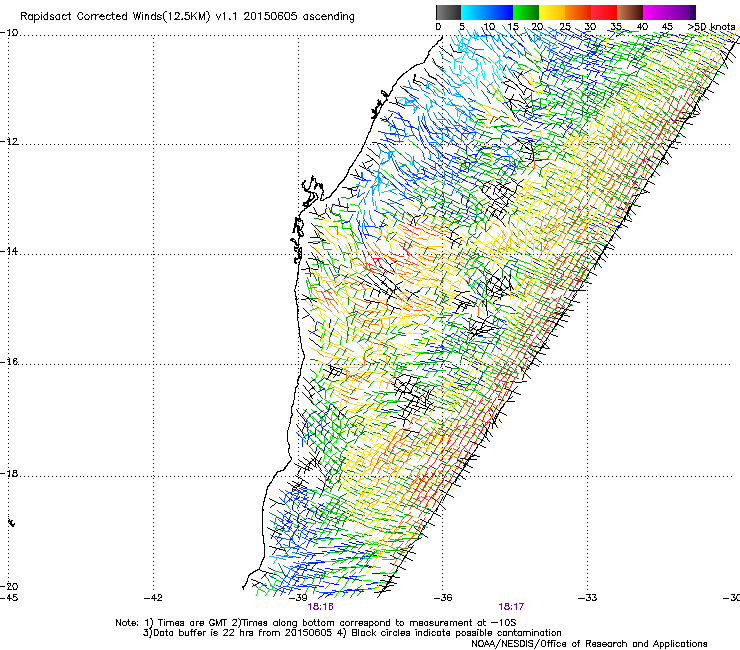The height and width of the screenshot is (650, 740).
Task: Click the longitude axis label -33
Action: coord(588,598)
